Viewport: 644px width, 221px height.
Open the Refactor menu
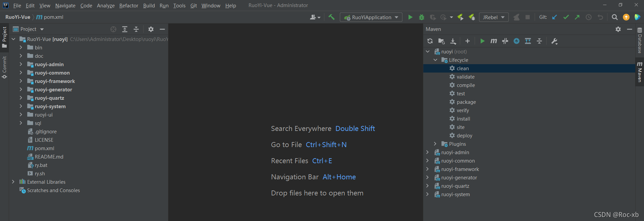point(129,5)
